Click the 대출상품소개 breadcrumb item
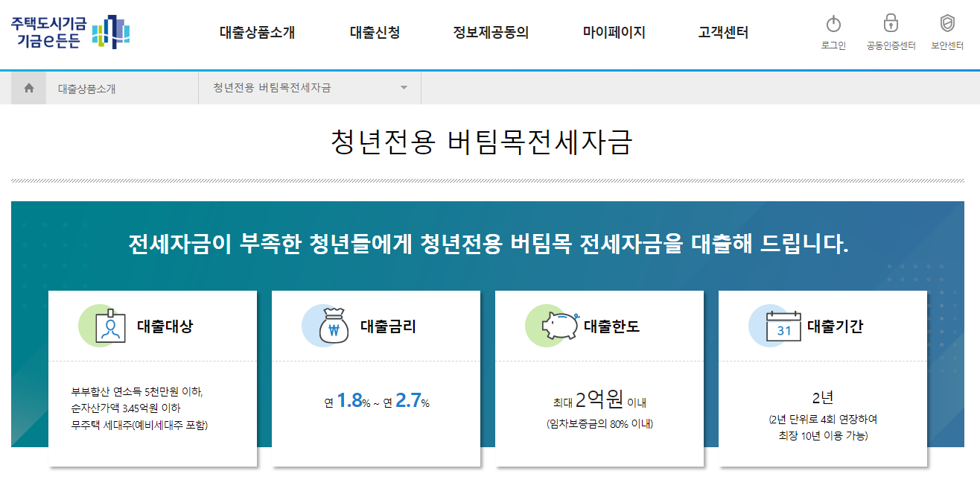 (x=87, y=89)
